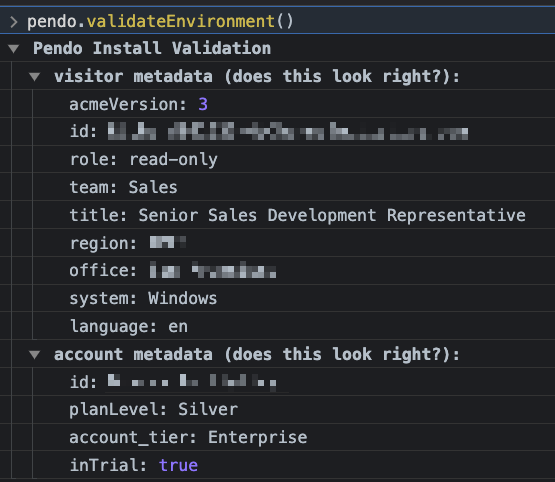
Task: Select the 'Pendo Install Validation' heading
Action: point(152,48)
